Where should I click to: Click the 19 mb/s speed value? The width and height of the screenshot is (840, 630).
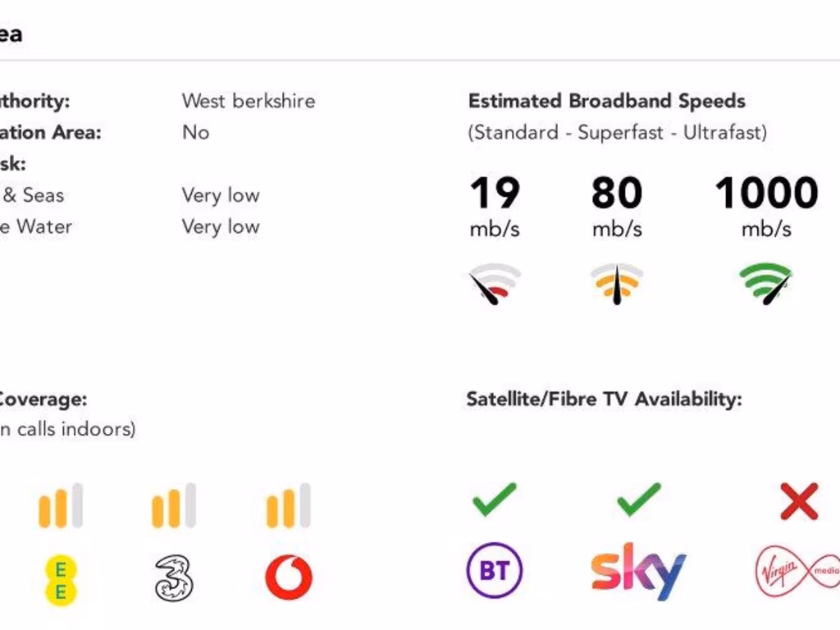[495, 194]
